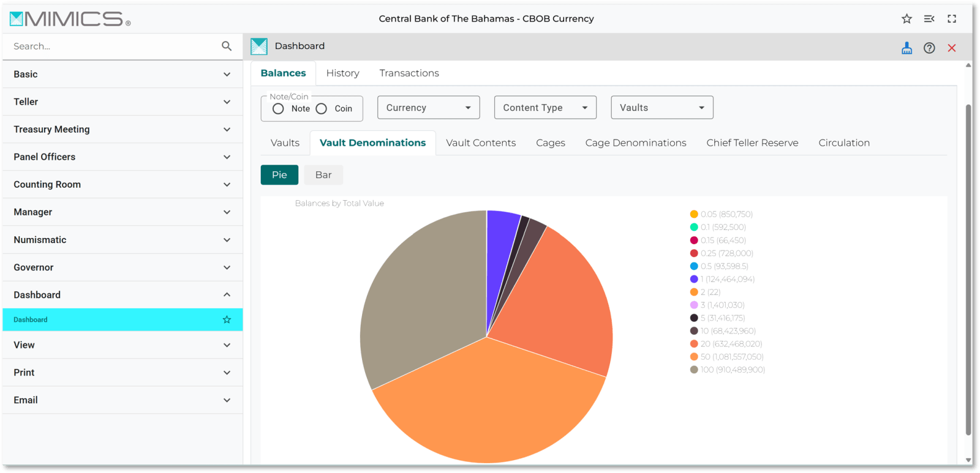This screenshot has height=473, width=980.
Task: Switch to Bar chart view
Action: click(323, 175)
